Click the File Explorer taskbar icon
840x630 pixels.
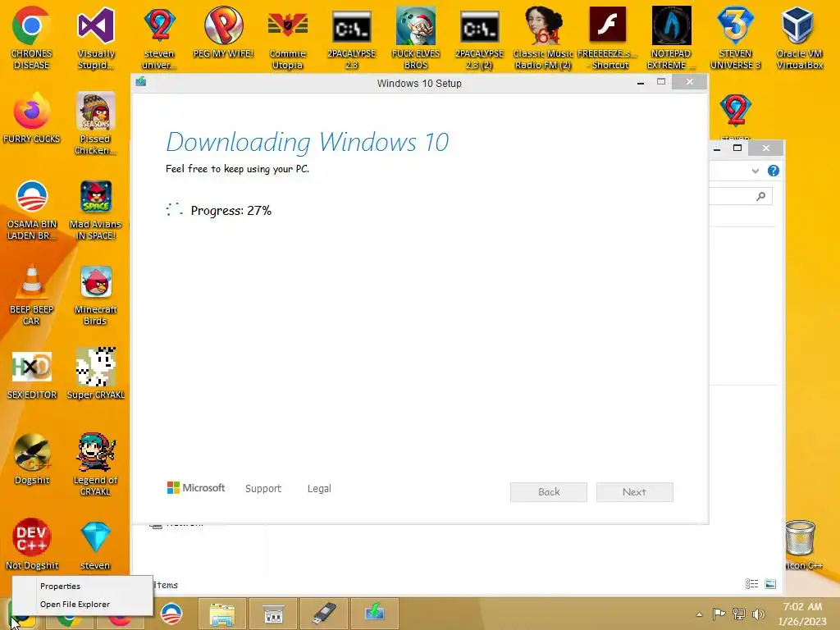pos(222,614)
